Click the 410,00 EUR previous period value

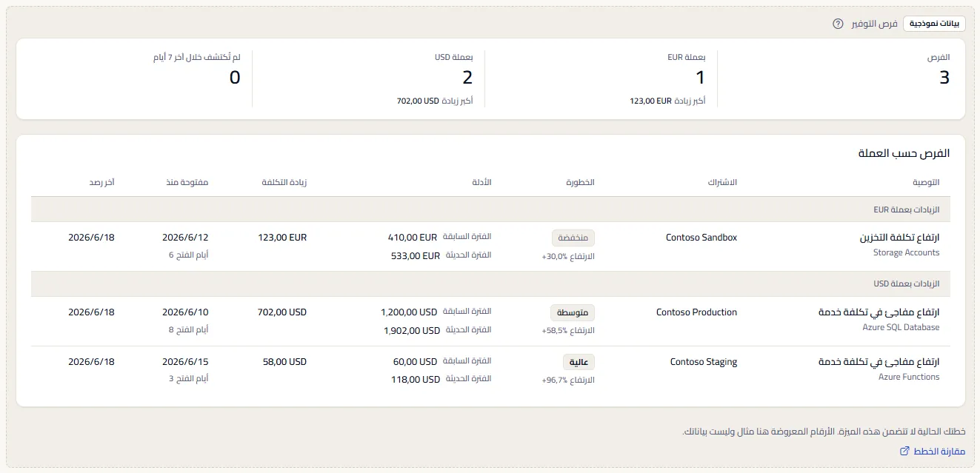tap(413, 238)
